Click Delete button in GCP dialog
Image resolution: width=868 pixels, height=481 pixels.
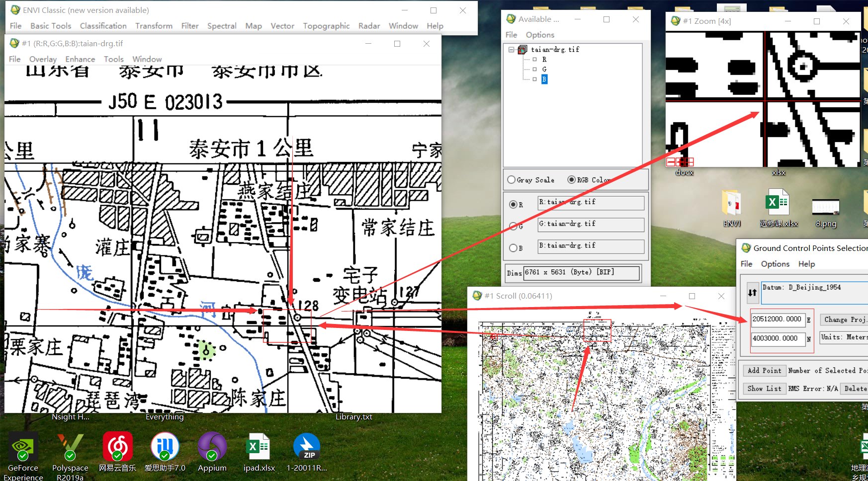pyautogui.click(x=855, y=389)
